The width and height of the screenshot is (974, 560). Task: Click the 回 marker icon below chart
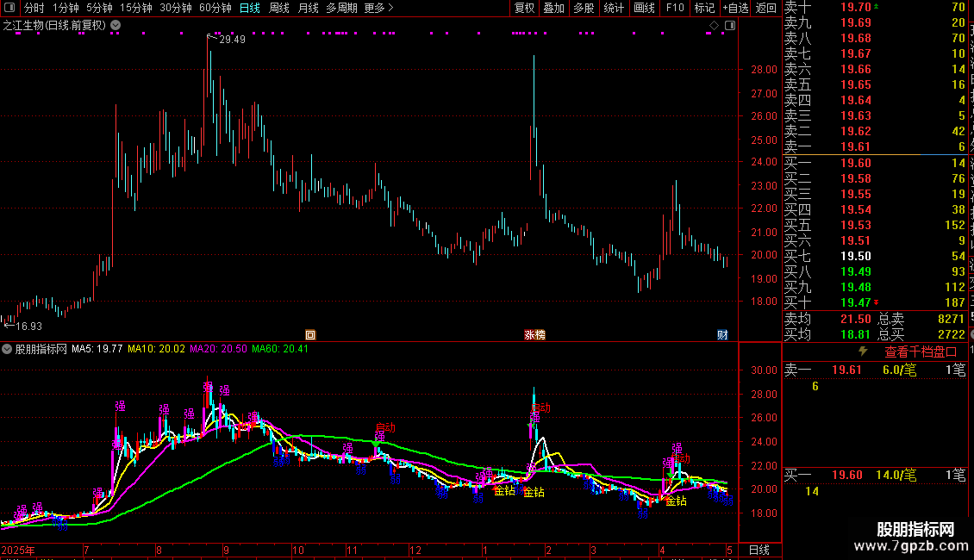tap(310, 334)
